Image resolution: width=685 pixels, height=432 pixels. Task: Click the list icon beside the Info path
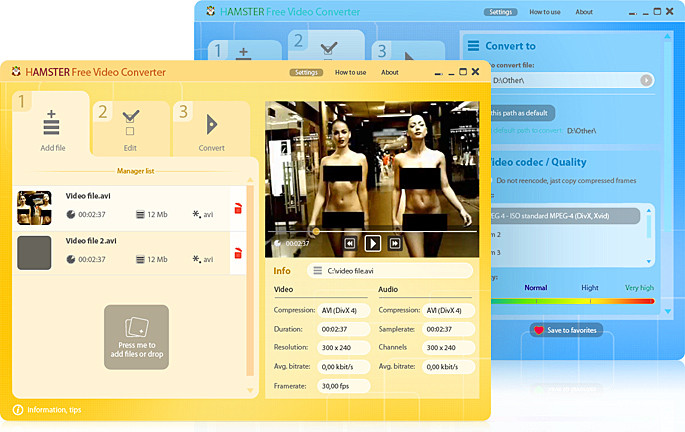(x=318, y=271)
